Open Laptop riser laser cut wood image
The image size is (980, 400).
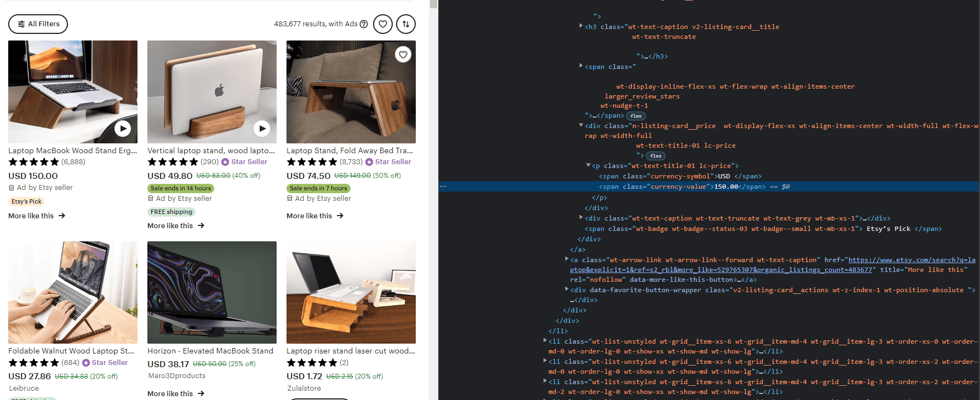[x=351, y=292]
